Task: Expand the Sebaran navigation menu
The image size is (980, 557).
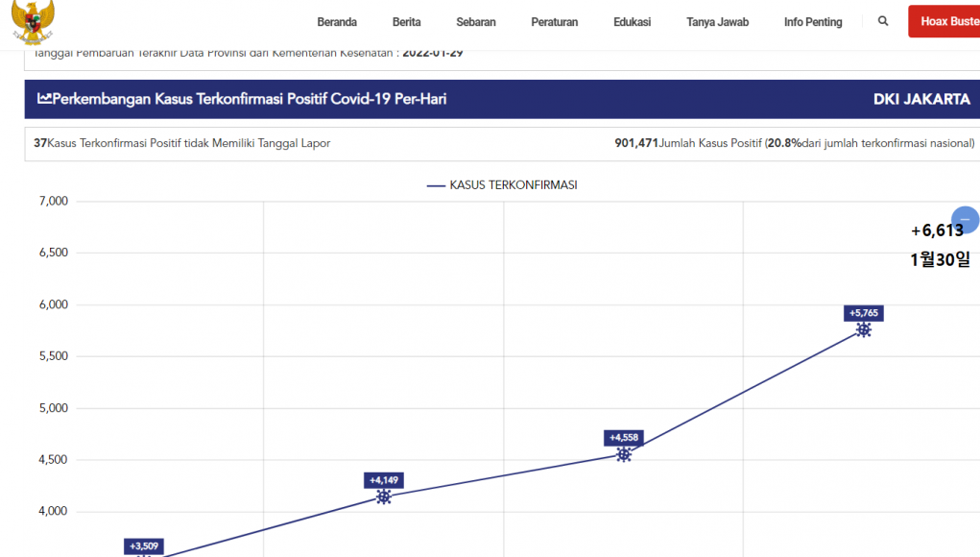Action: coord(476,22)
